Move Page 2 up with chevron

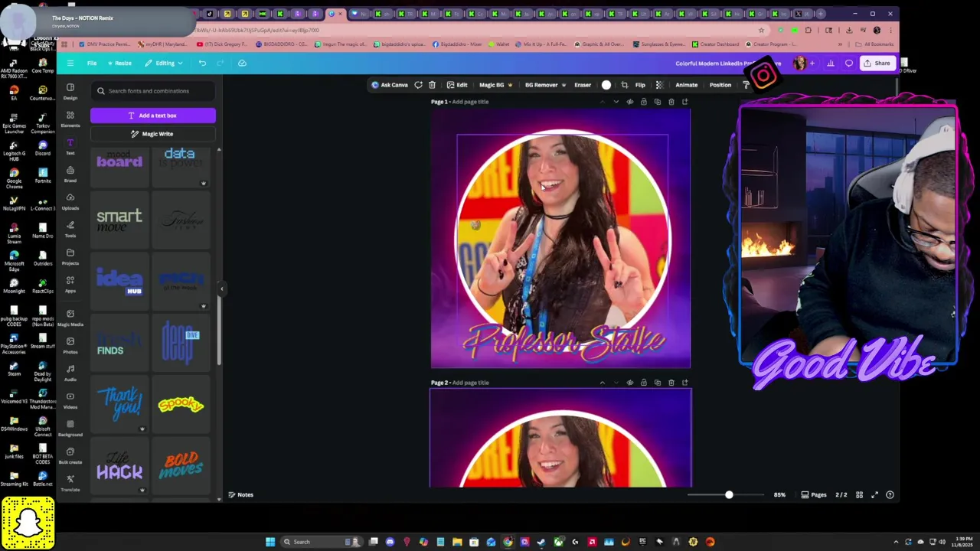point(602,383)
